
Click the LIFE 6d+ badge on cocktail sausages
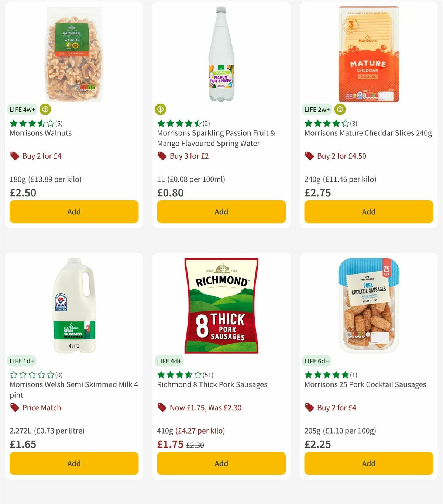point(317,361)
